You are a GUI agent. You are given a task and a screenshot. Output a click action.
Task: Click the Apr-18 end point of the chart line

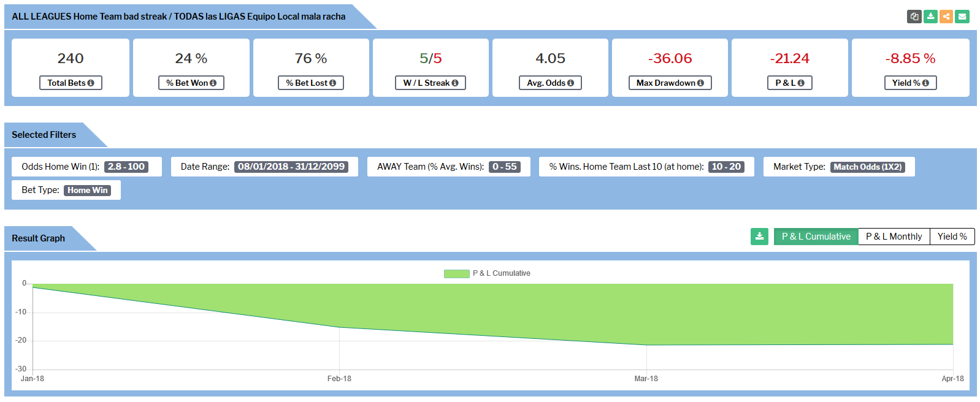pos(953,344)
